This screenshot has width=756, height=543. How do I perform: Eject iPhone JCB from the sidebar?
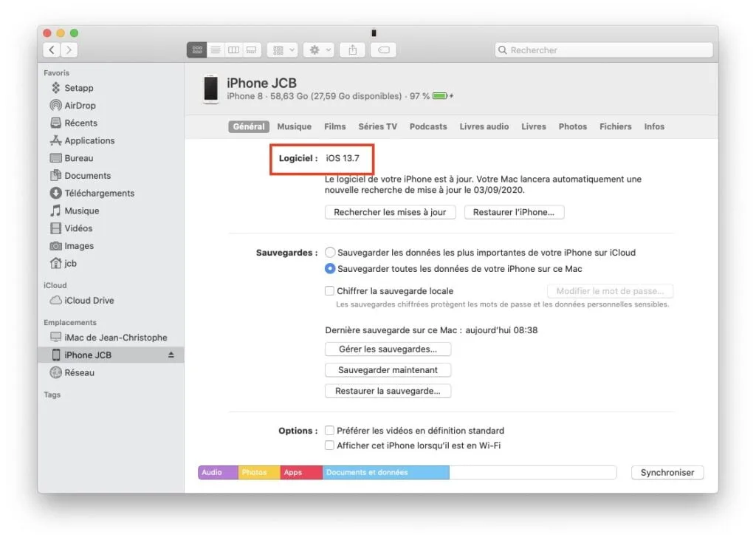pyautogui.click(x=171, y=355)
